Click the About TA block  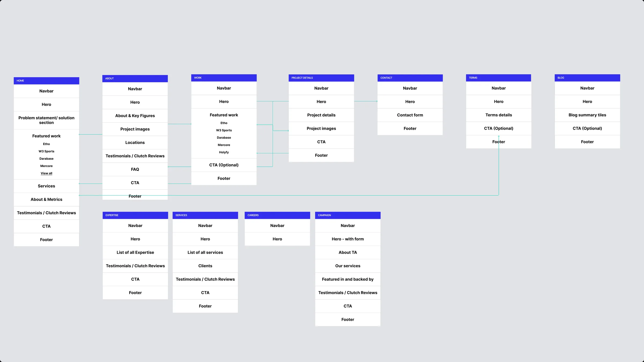(x=348, y=253)
